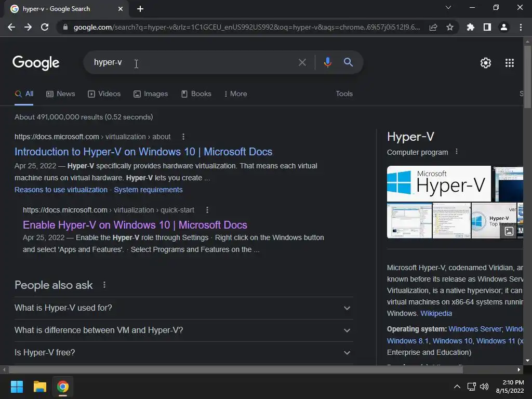The image size is (532, 399).
Task: Open Google quick settings gear
Action: point(486,63)
